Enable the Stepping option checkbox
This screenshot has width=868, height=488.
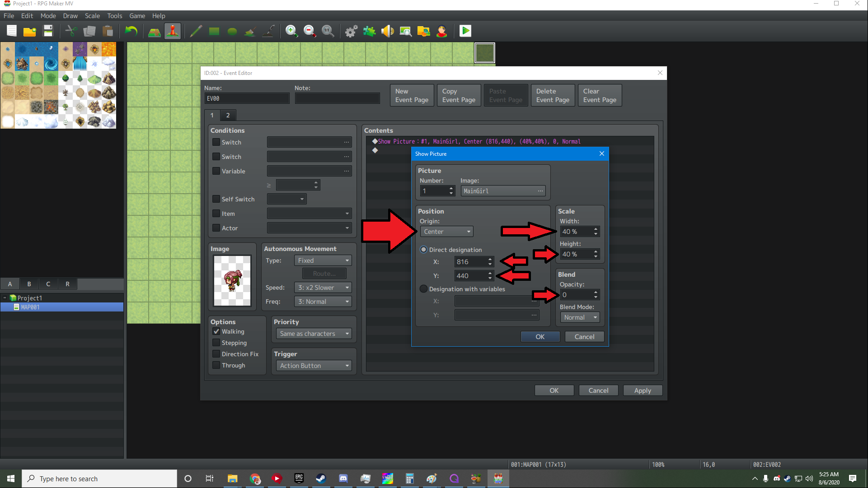coord(216,343)
